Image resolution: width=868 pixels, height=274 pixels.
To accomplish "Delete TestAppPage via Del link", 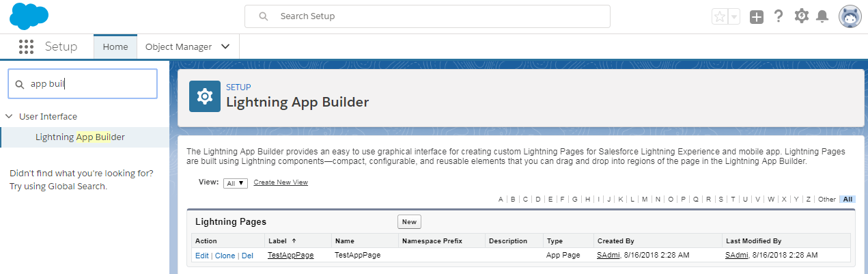I will coord(247,256).
